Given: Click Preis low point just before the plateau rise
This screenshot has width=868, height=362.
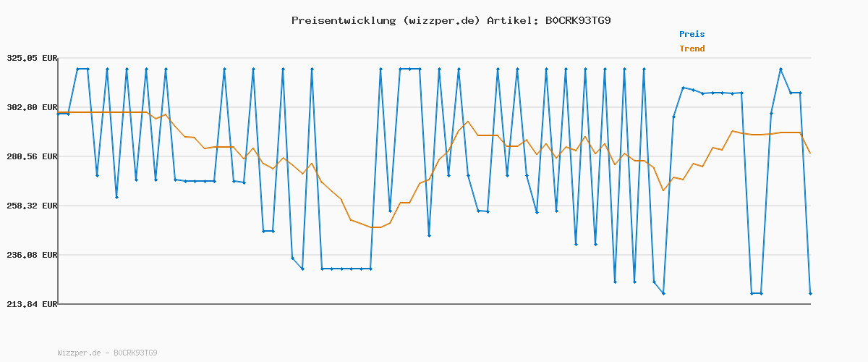Looking at the screenshot, I should click(663, 293).
